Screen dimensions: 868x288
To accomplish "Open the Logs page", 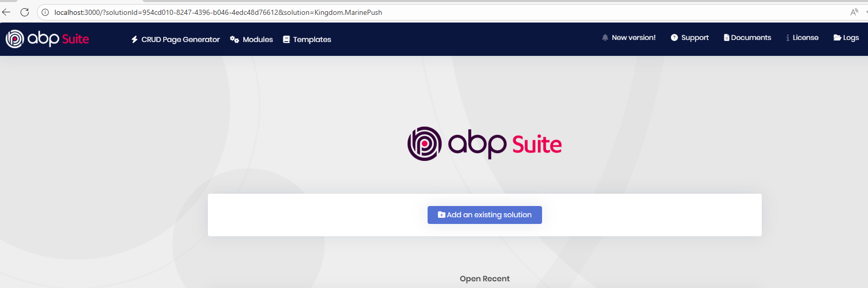I will (846, 37).
